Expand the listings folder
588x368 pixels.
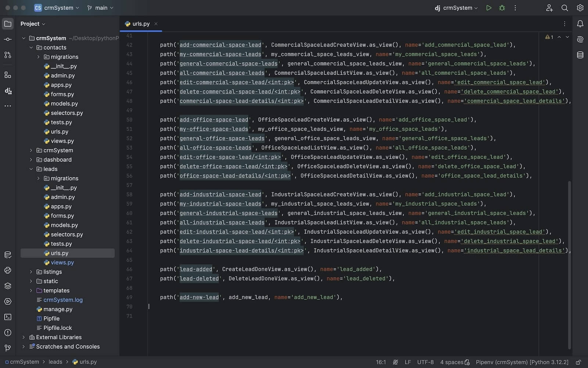pos(31,272)
